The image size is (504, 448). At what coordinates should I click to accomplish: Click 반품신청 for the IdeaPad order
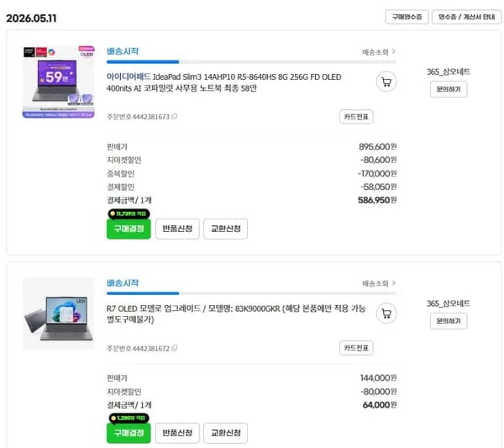tap(177, 229)
